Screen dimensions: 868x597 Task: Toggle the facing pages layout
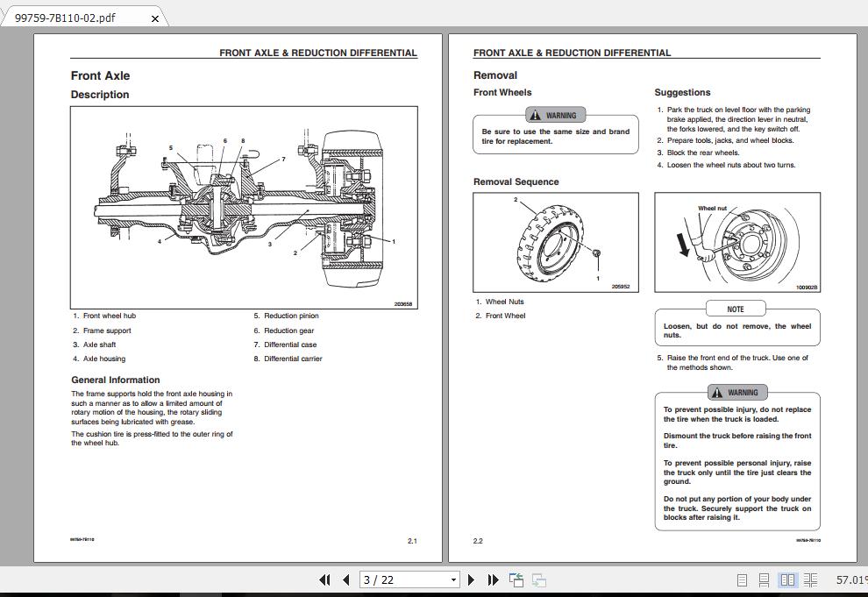(x=788, y=579)
